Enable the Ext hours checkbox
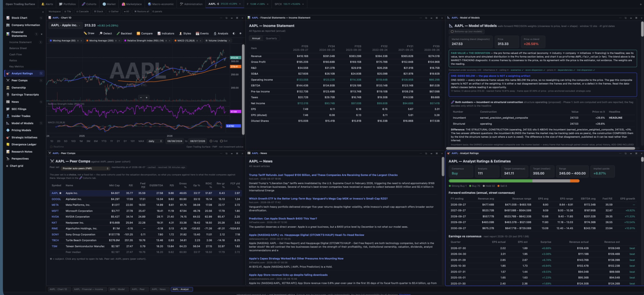Screen dimensions: 644x295 (221, 141)
